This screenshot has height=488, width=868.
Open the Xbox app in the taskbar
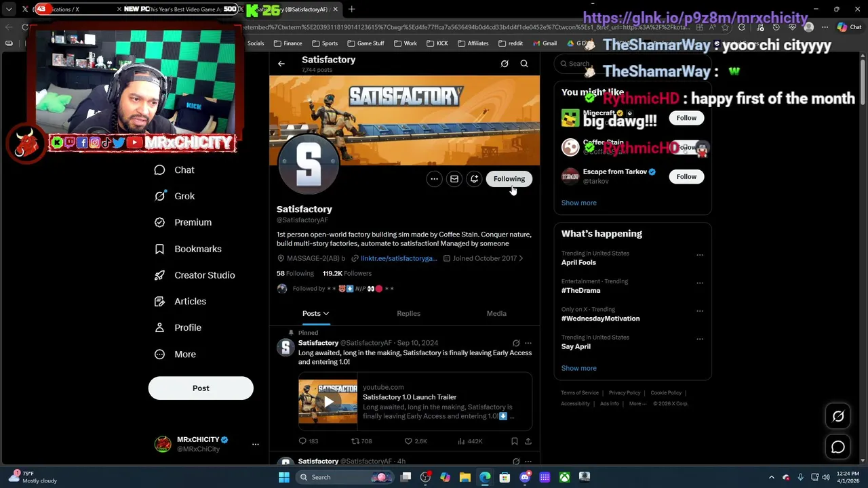564,477
